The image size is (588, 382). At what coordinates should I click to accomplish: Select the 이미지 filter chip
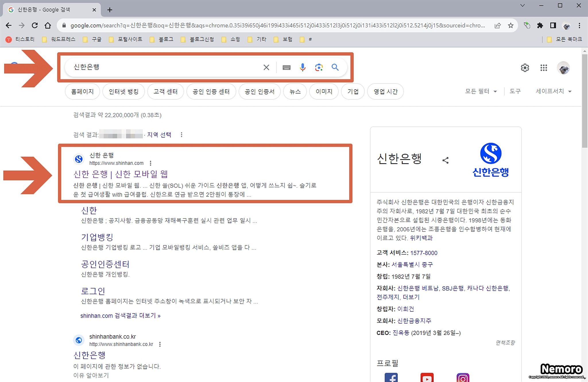click(324, 91)
